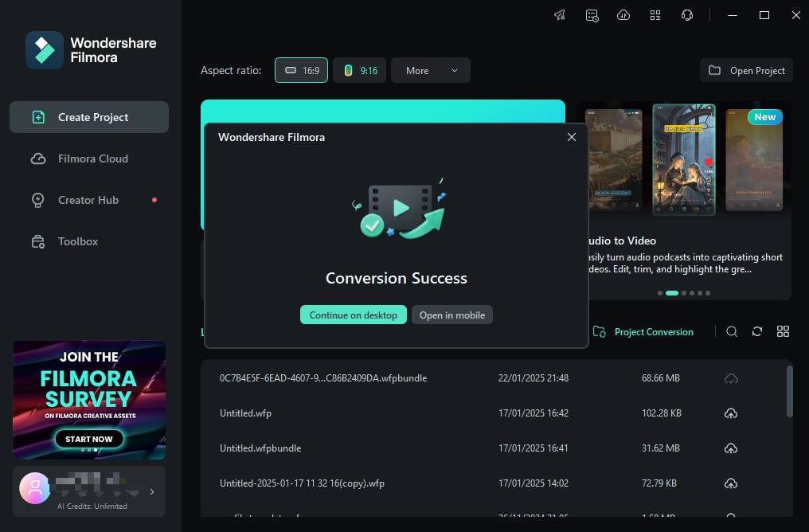Upload Untitled-2025-01-17 copy project to cloud
The height and width of the screenshot is (532, 809).
(731, 483)
